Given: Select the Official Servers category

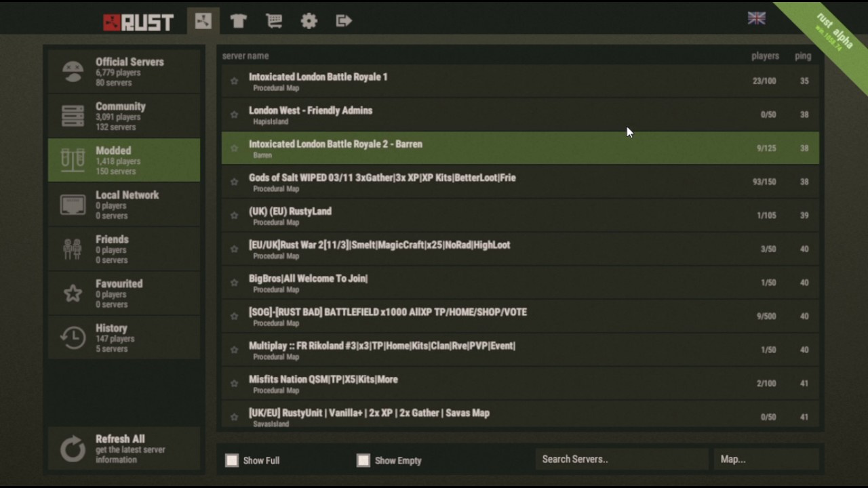Looking at the screenshot, I should [x=124, y=71].
